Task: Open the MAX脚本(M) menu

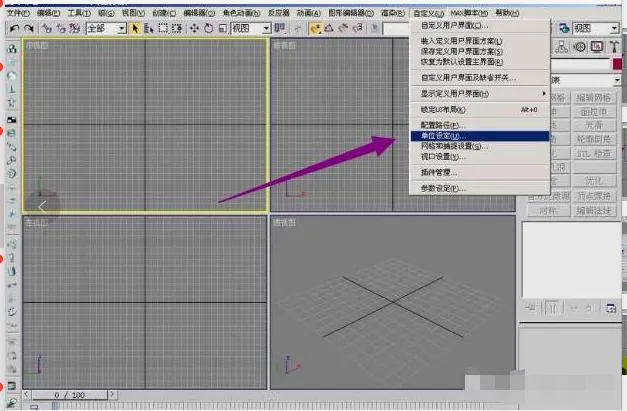Action: coord(469,13)
